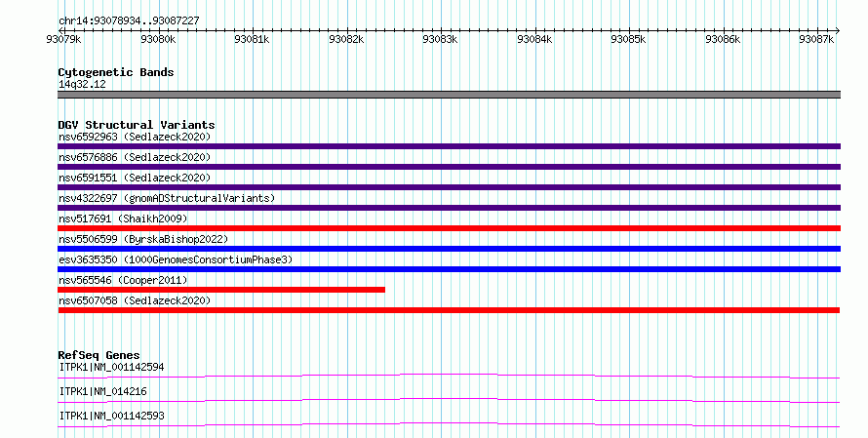
Task: Select the blue bar for esv3635350
Action: 449,269
